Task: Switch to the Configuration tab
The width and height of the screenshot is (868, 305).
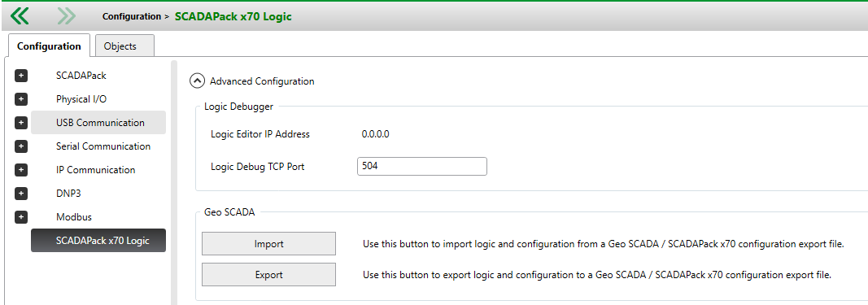Action: coord(49,46)
